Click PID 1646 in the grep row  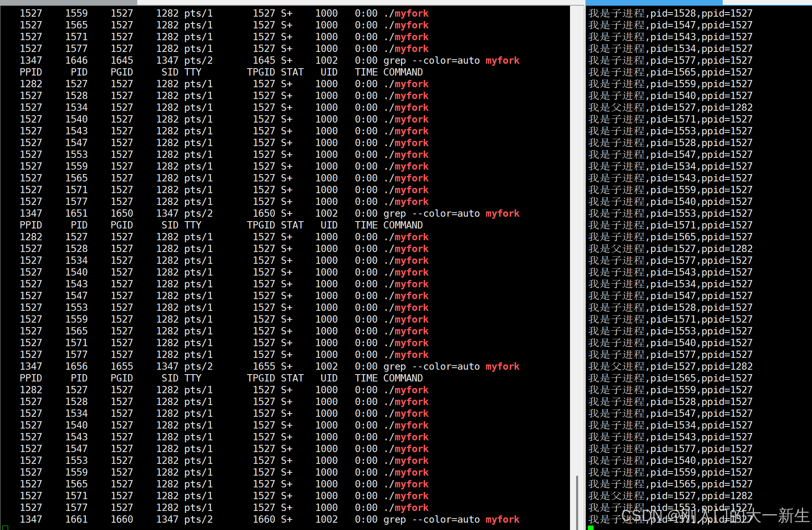tap(76, 60)
